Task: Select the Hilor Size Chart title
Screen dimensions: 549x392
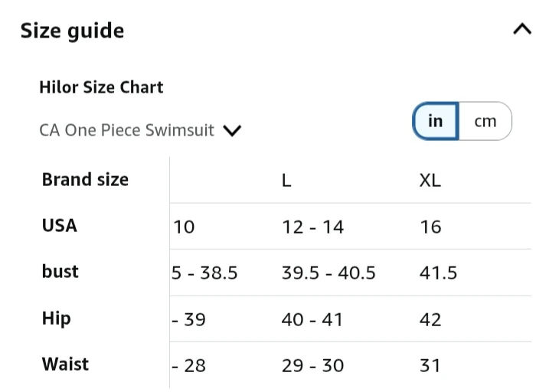Action: [x=101, y=87]
